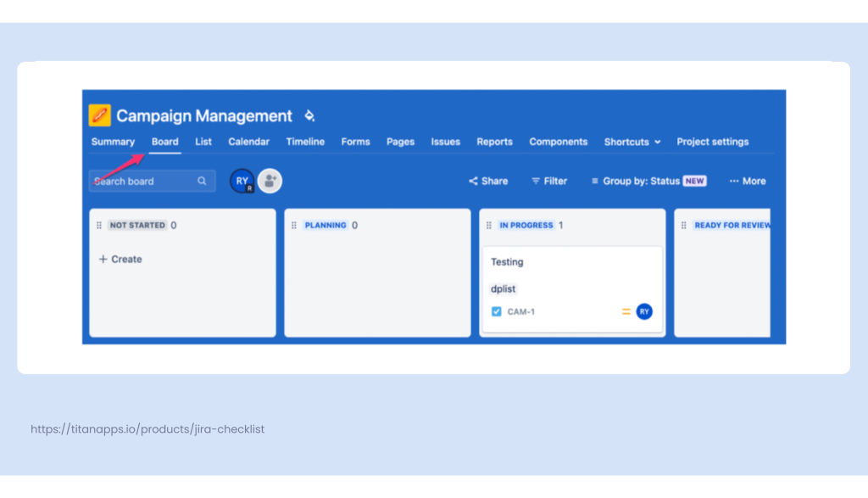The image size is (868, 498).
Task: Open the Group by: Status dropdown
Action: 642,181
